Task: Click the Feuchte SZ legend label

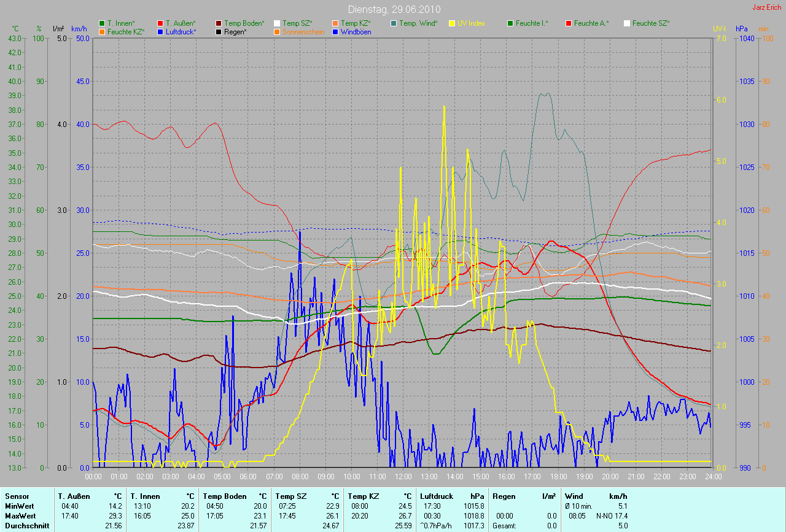Action: [650, 23]
